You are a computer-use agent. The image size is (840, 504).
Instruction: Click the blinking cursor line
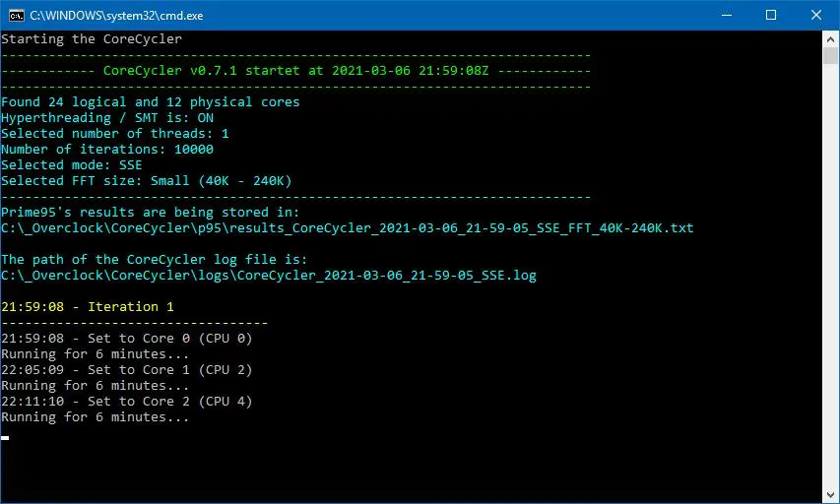pyautogui.click(x=5, y=438)
